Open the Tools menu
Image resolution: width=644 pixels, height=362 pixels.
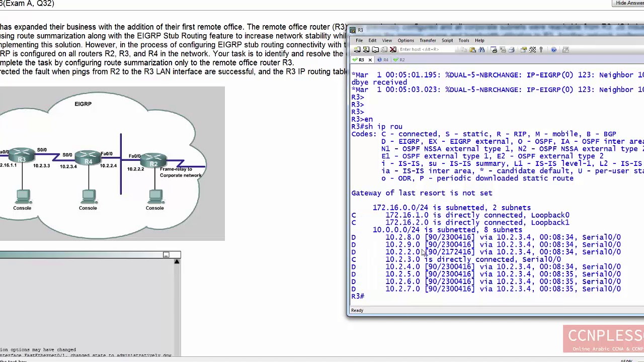pyautogui.click(x=464, y=40)
